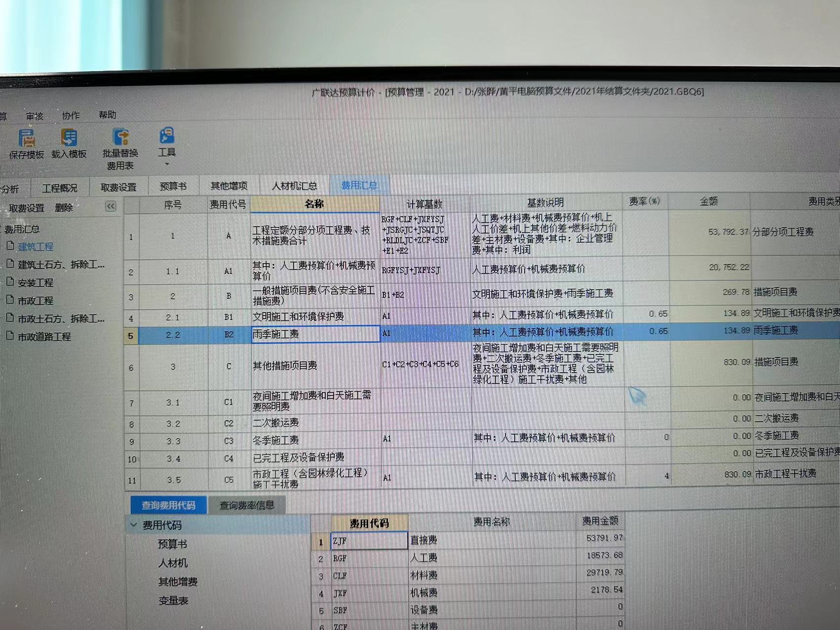The height and width of the screenshot is (630, 840).
Task: Select 预算书 under 费用代码
Action: pos(172,544)
